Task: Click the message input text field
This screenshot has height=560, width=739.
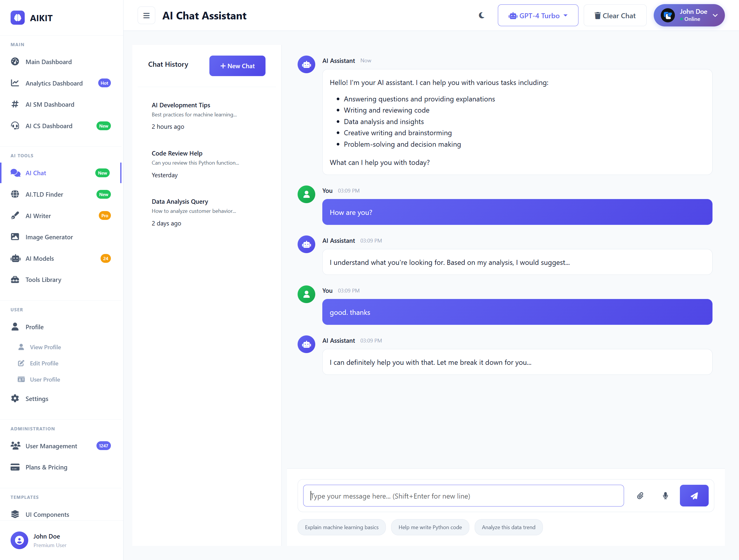Action: [x=463, y=496]
